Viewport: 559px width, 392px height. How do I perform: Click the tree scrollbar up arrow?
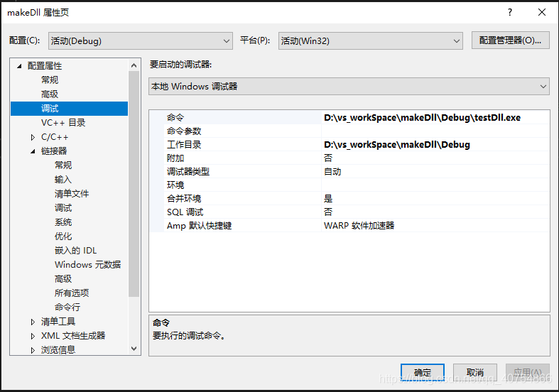(x=134, y=65)
